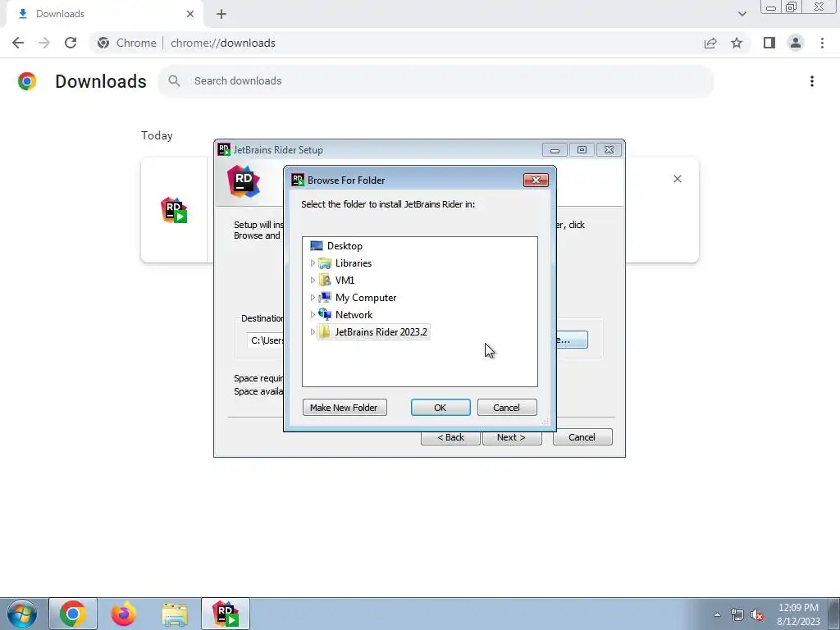The height and width of the screenshot is (630, 840).
Task: Expand the JetBrains Rider 2023.2 folder
Action: (313, 331)
